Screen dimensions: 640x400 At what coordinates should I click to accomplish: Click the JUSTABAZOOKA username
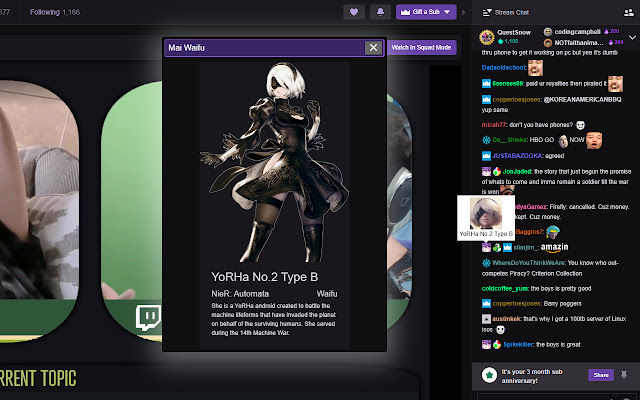coord(517,156)
